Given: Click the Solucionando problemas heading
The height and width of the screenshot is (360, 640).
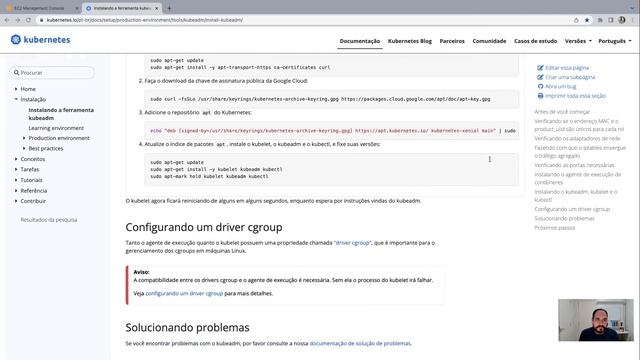Looking at the screenshot, I should pyautogui.click(x=187, y=328).
